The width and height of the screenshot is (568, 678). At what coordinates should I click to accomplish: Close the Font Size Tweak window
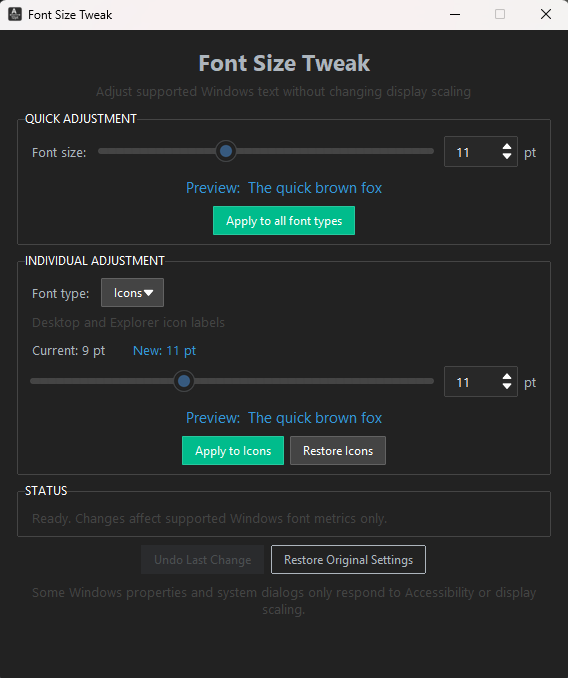click(546, 14)
